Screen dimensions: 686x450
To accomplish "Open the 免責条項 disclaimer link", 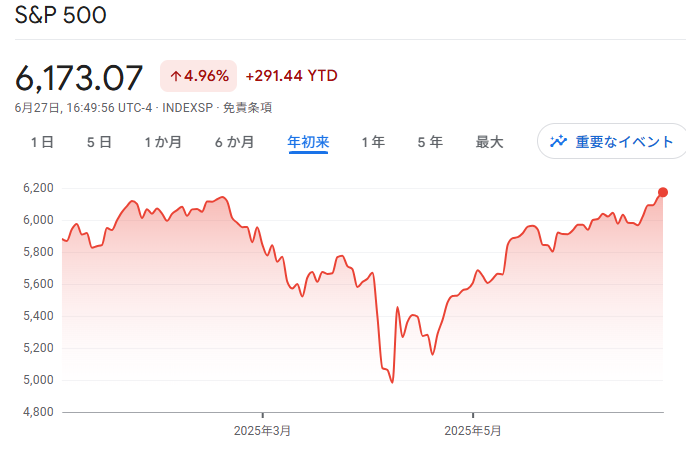I will [247, 107].
